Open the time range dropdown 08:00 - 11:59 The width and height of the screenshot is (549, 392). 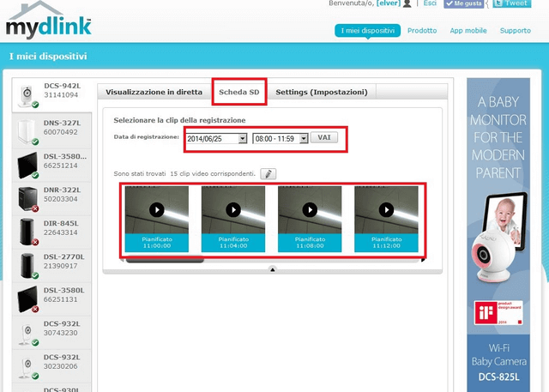(281, 139)
